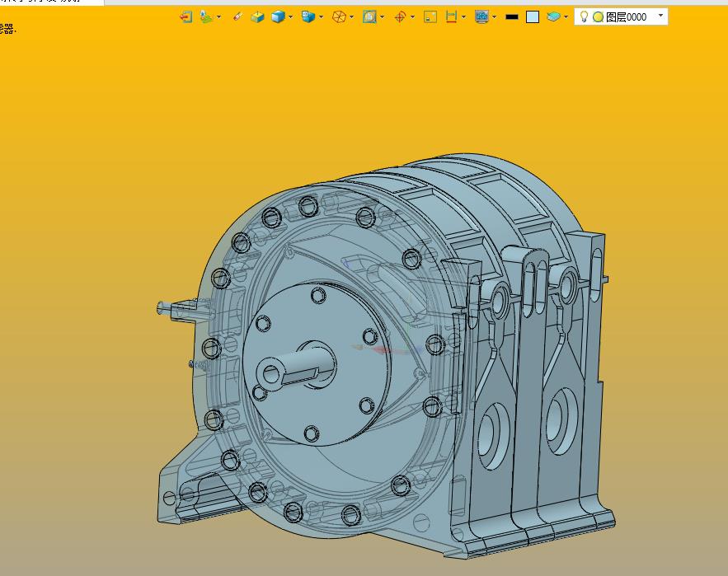The height and width of the screenshot is (576, 728).
Task: Click the red dimension measurement icon
Action: click(x=451, y=16)
